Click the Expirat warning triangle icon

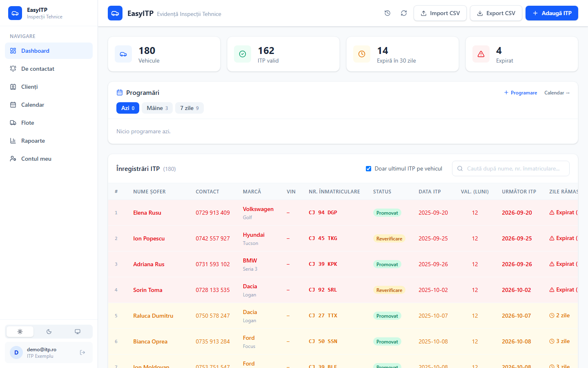(x=481, y=54)
